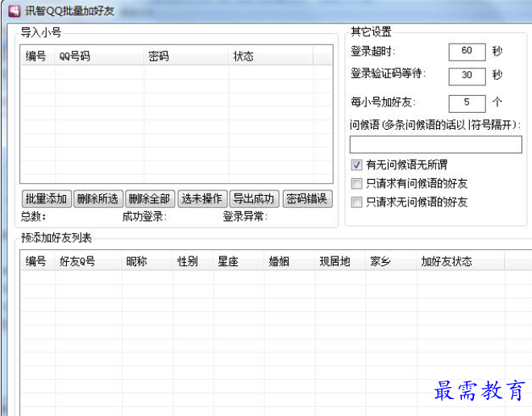Click the 总数 label
532x416 pixels.
tap(34, 217)
